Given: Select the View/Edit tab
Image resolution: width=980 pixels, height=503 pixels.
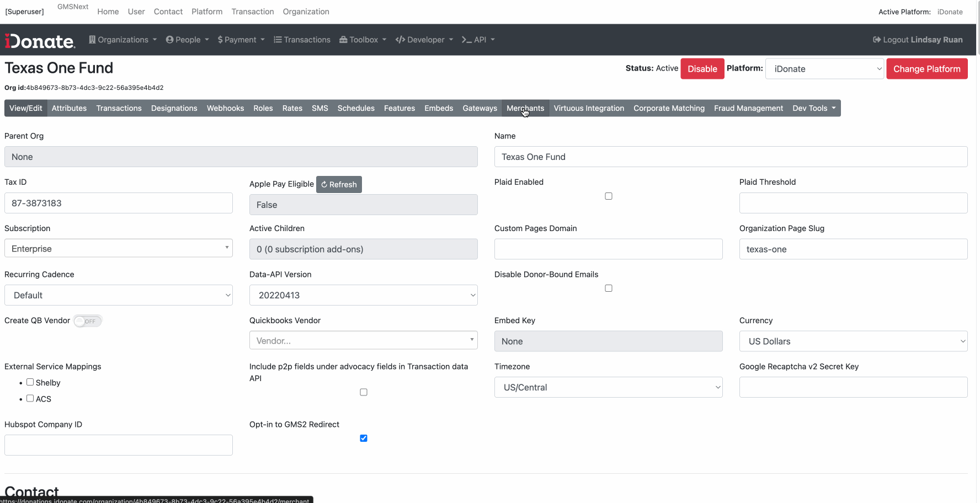Looking at the screenshot, I should (26, 108).
